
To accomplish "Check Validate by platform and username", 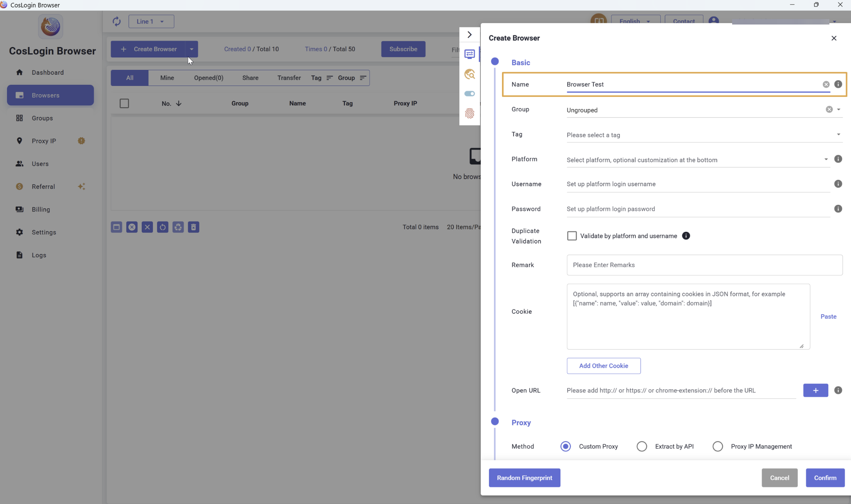I will pyautogui.click(x=572, y=236).
